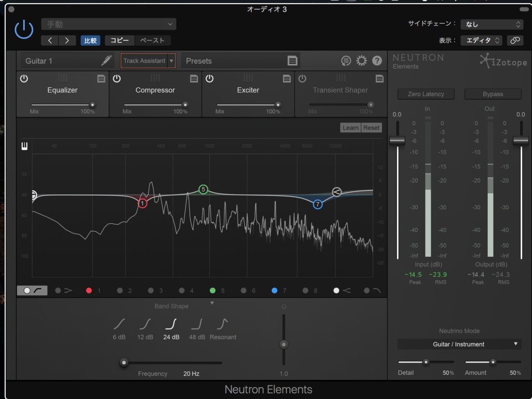Choose Resonant filter shape
Viewport: 532px width, 399px height.
point(223,329)
